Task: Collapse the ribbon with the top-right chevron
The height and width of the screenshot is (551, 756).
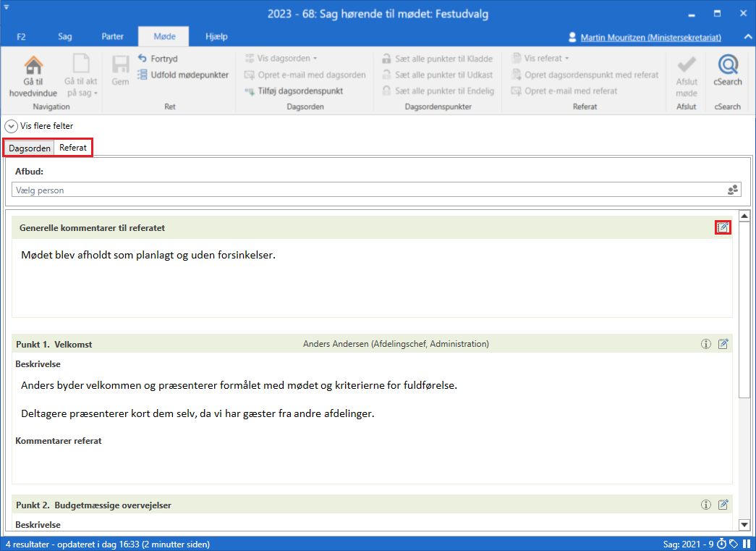Action: pyautogui.click(x=747, y=37)
